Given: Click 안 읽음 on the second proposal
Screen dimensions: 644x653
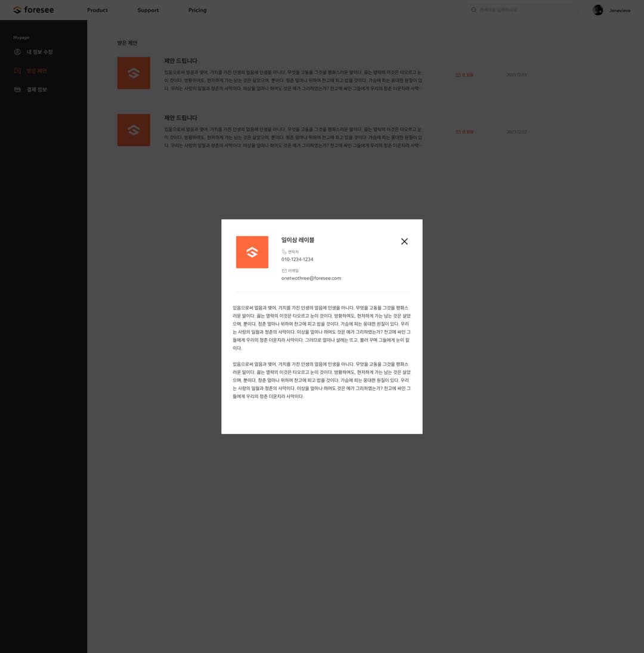Looking at the screenshot, I should pos(464,132).
